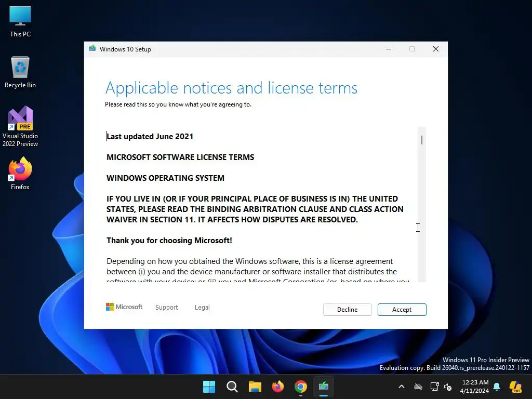Launch Visual Studio 2022 Preview shortcut
This screenshot has height=399, width=532.
[20, 126]
